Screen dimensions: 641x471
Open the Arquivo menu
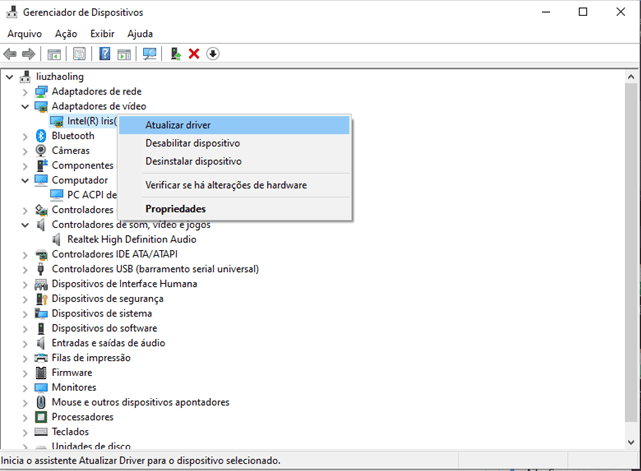25,34
